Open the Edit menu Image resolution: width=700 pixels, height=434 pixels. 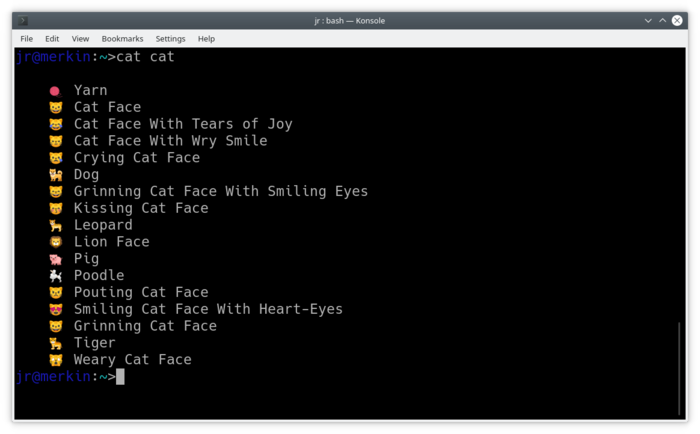(52, 39)
